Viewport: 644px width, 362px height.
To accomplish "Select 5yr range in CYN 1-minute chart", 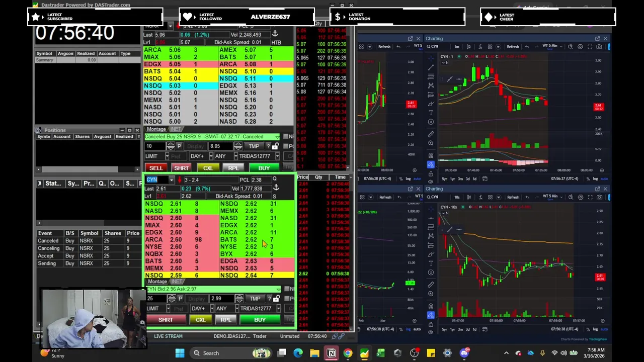I will tap(444, 179).
